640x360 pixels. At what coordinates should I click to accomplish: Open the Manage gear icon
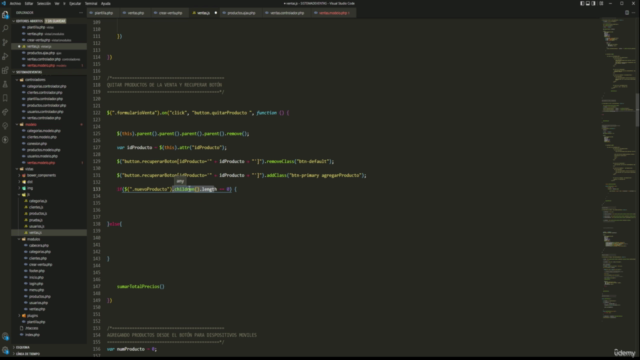[5, 350]
